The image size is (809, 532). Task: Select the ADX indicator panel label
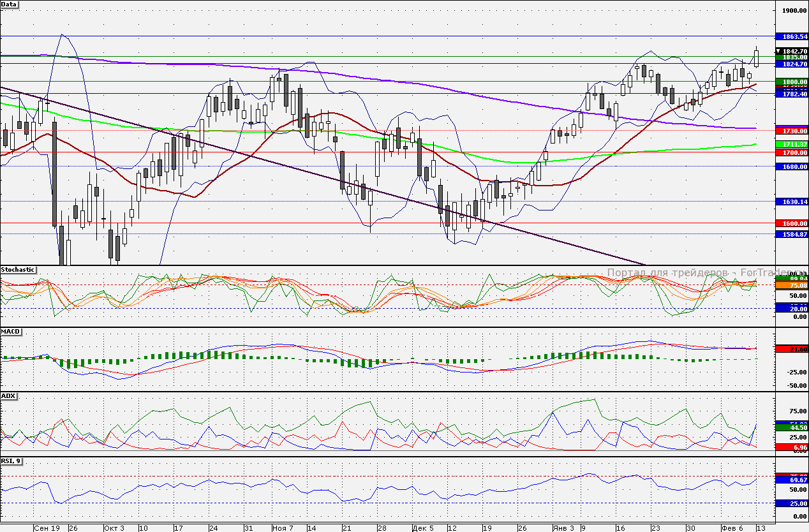[x=8, y=395]
